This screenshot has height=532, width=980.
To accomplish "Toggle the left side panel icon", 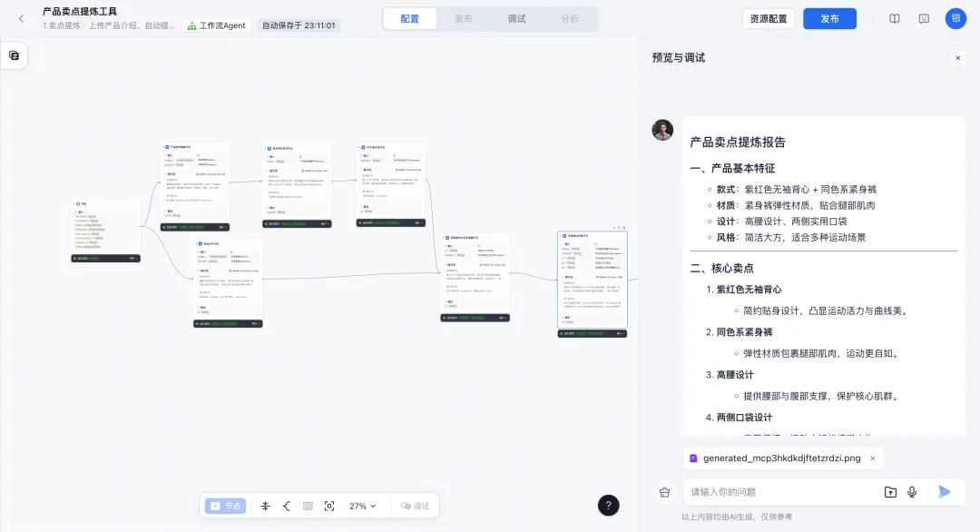I will [x=14, y=55].
